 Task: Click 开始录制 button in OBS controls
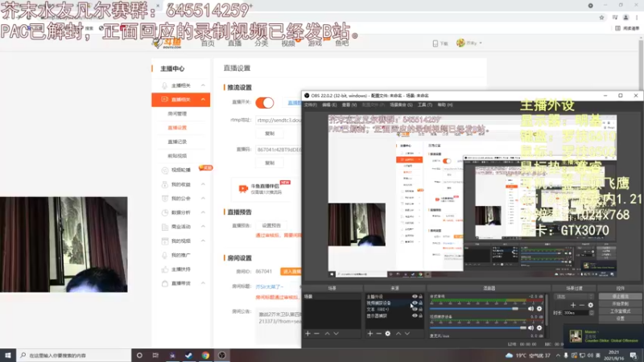(620, 304)
